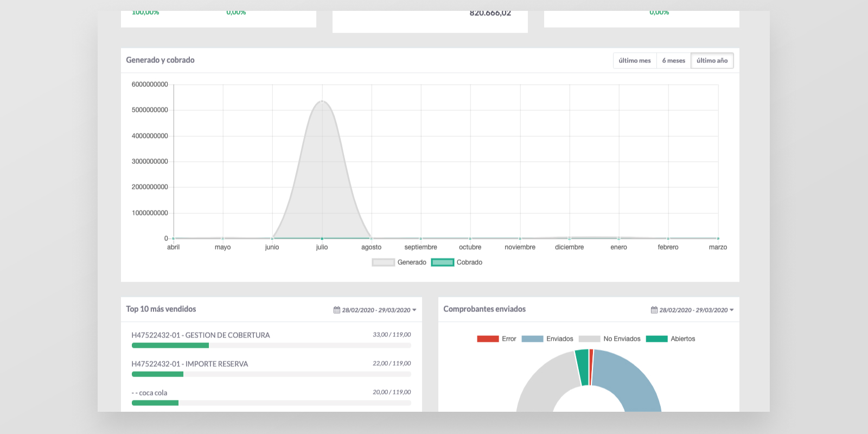Click the 20,00 / 119,00 value
The width and height of the screenshot is (868, 434).
tap(392, 392)
